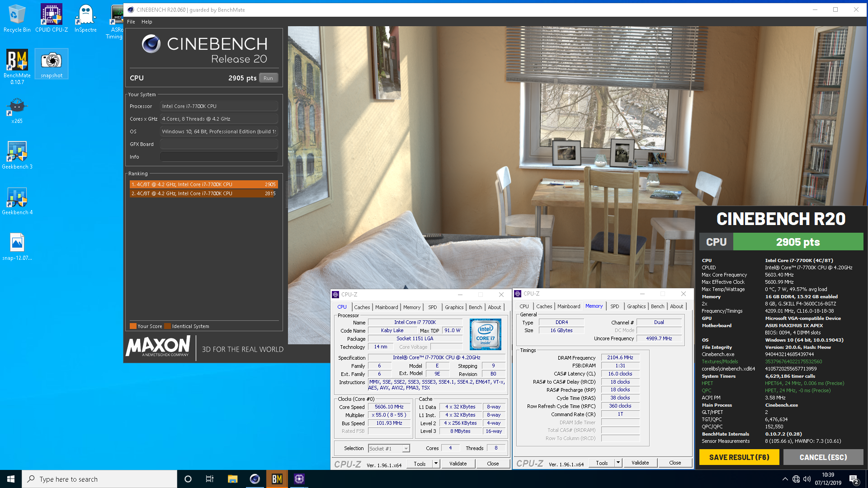The width and height of the screenshot is (868, 488).
Task: Click the Intel Core i7 logo in CPU-Z
Action: pyautogui.click(x=485, y=334)
